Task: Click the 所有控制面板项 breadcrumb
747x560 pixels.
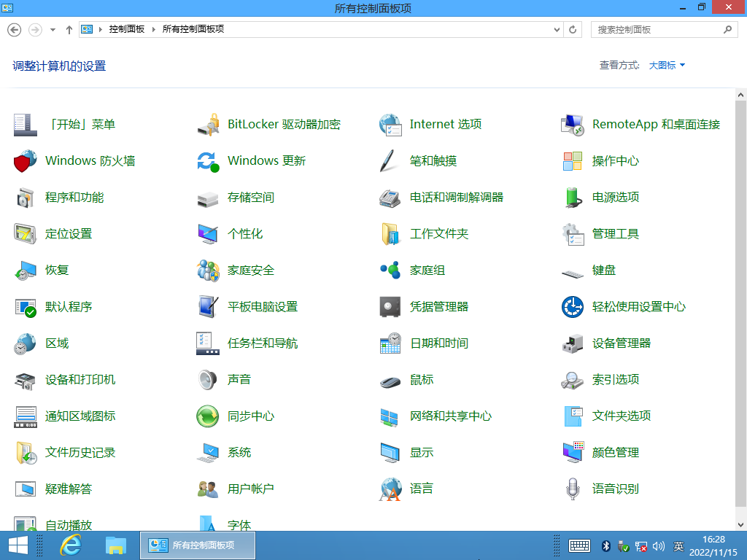Action: pyautogui.click(x=193, y=29)
